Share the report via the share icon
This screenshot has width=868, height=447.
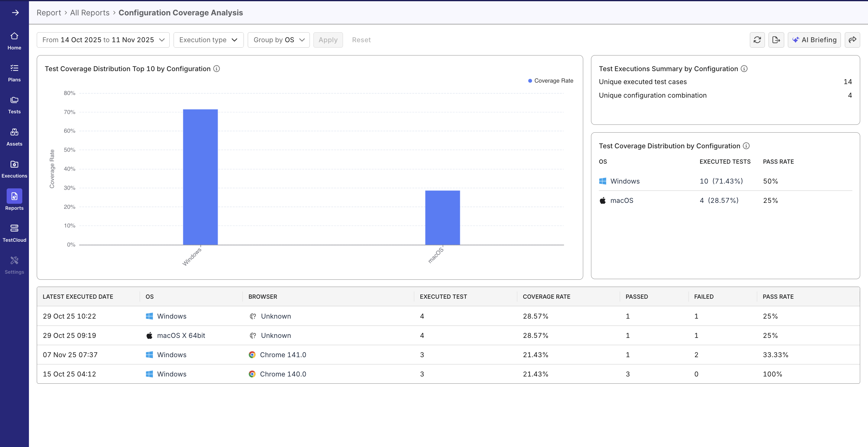(x=853, y=40)
